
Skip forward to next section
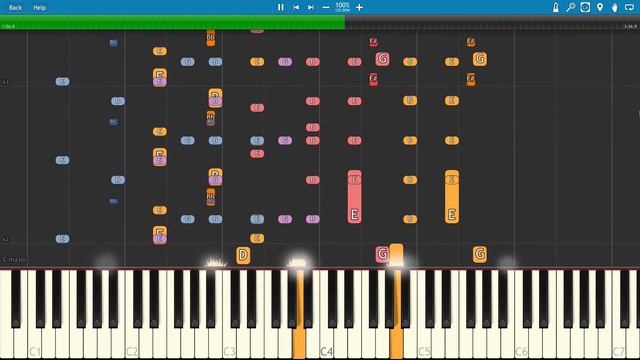(311, 7)
